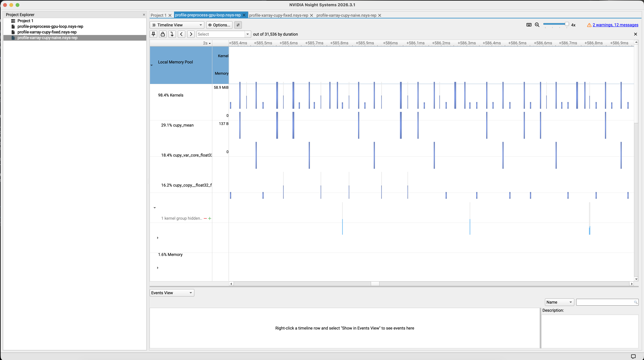Click the timeline vertical scrollbar up arrow
The width and height of the screenshot is (644, 360).
pos(636,42)
